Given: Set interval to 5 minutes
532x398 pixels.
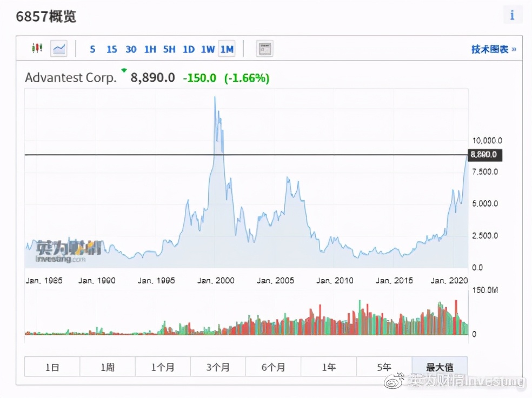Looking at the screenshot, I should pyautogui.click(x=92, y=49).
